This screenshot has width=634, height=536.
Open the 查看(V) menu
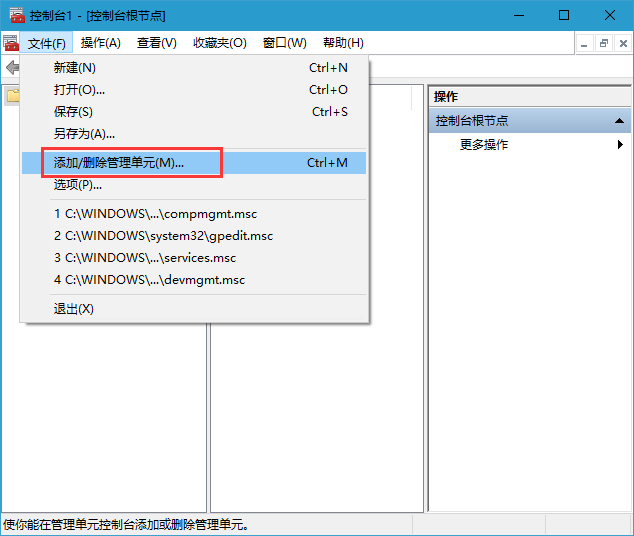point(156,43)
